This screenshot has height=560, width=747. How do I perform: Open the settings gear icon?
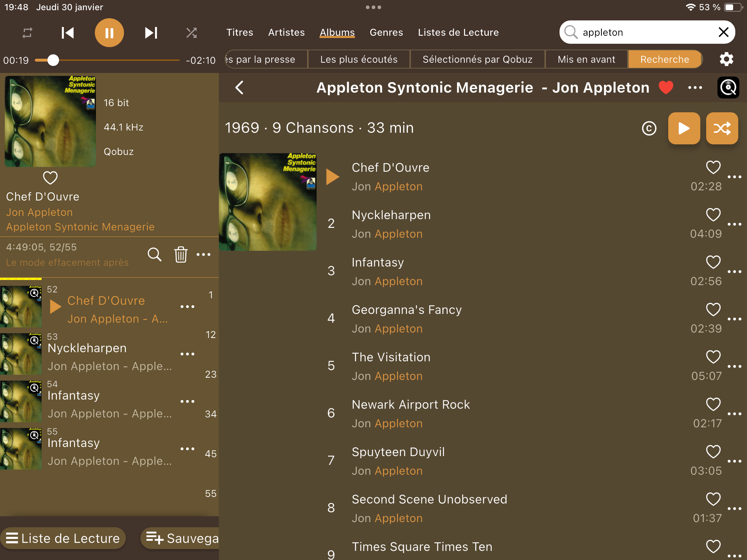pos(726,59)
